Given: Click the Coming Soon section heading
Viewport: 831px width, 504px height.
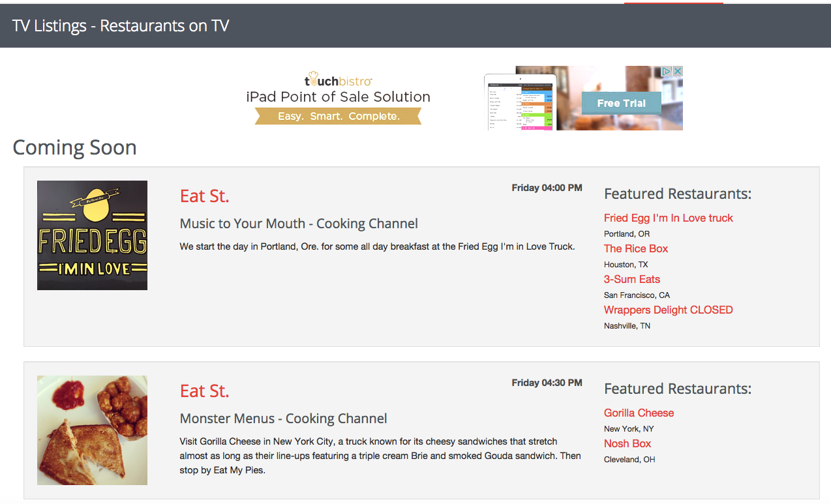Looking at the screenshot, I should point(74,147).
